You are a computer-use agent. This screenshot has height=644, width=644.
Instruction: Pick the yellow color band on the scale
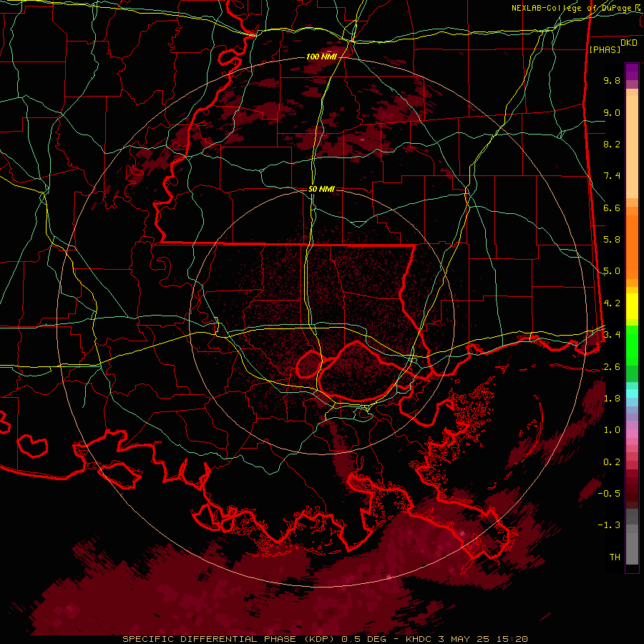632,306
